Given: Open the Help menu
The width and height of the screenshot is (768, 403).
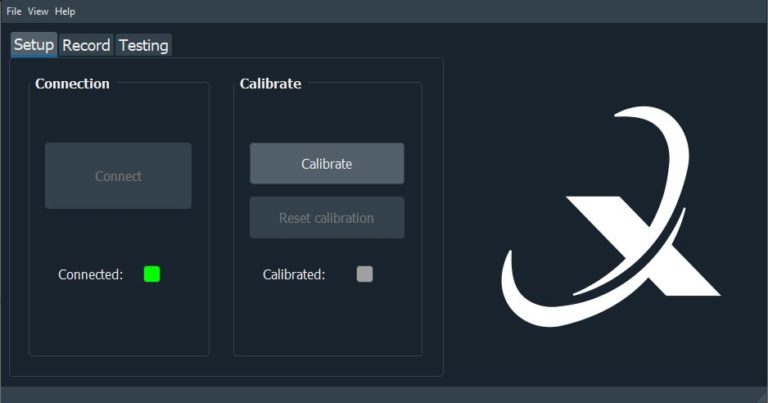Looking at the screenshot, I should [65, 11].
